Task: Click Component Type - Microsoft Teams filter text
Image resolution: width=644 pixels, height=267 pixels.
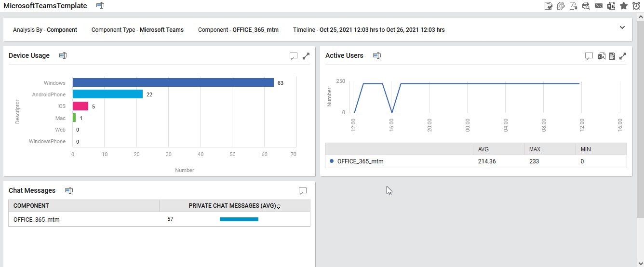Action: (137, 30)
